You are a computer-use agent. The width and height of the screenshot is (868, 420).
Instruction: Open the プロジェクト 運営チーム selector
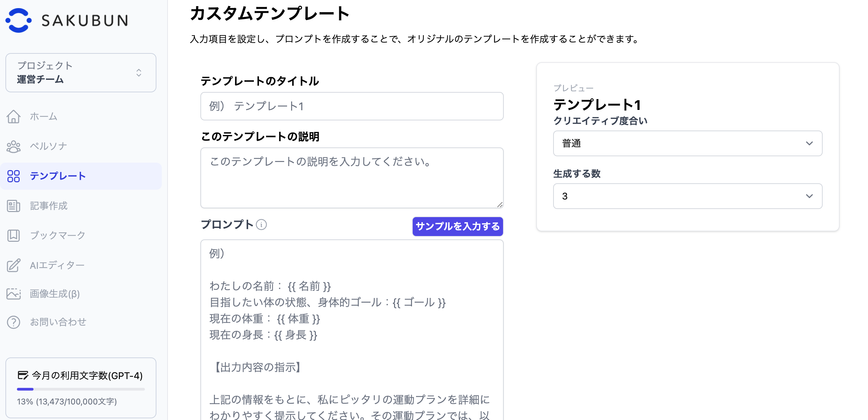(x=81, y=73)
